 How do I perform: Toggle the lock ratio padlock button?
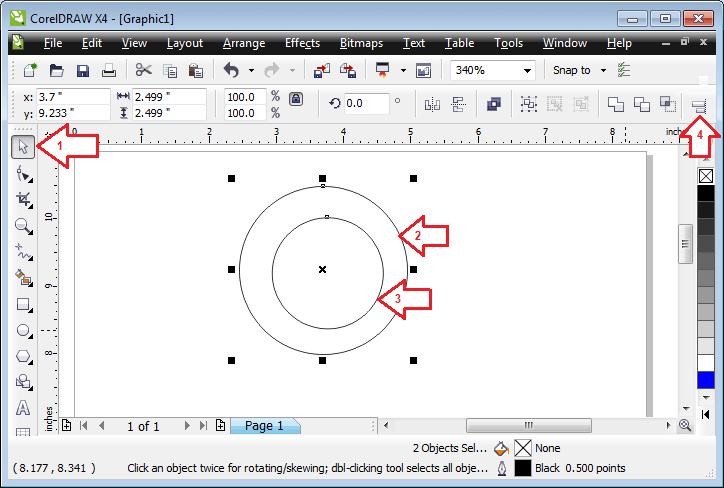(x=295, y=100)
